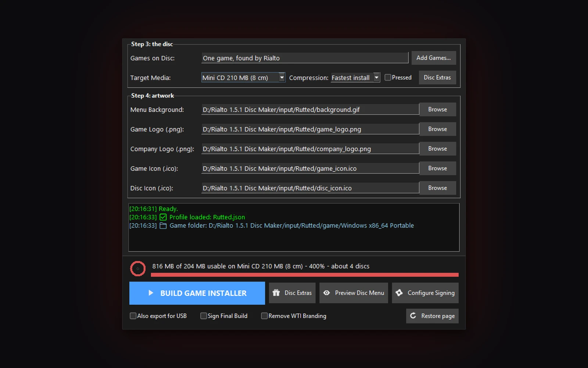Click the bottom Disc Extras button
Viewport: 588px width, 368px height.
[x=292, y=293]
